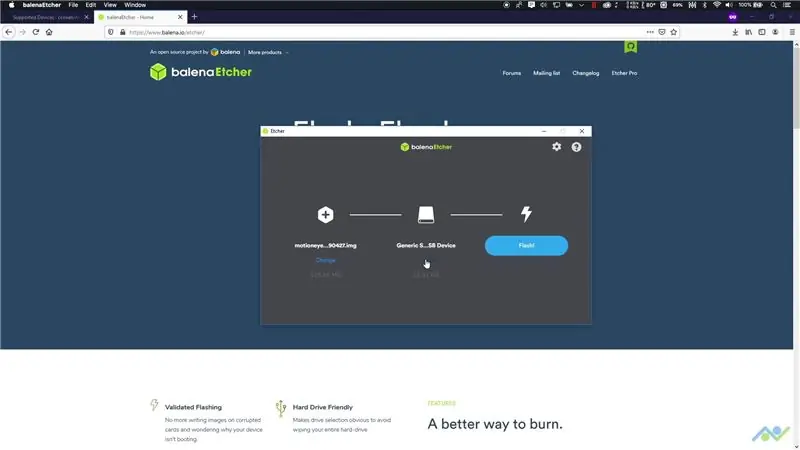Click the balena brand link in top strip

[225, 52]
